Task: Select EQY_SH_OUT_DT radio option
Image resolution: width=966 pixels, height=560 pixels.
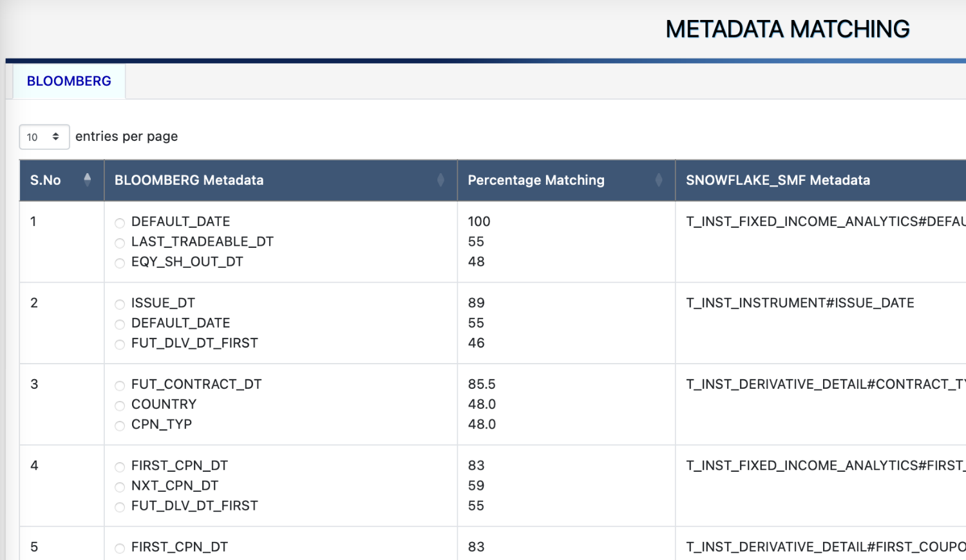Action: pyautogui.click(x=120, y=263)
